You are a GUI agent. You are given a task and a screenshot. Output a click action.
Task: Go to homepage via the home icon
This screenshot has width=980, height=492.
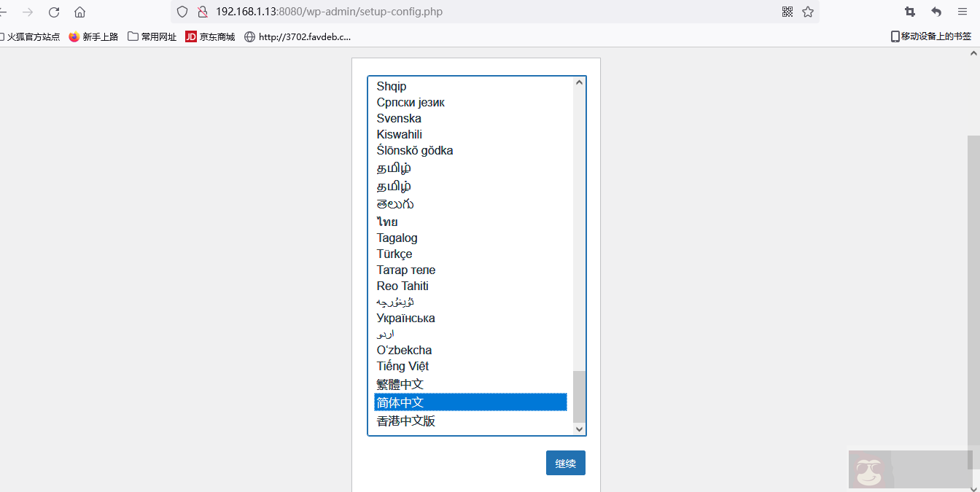click(79, 12)
